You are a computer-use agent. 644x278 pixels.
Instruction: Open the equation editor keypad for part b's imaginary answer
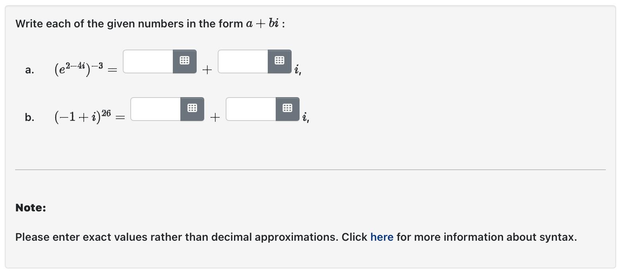pyautogui.click(x=287, y=108)
